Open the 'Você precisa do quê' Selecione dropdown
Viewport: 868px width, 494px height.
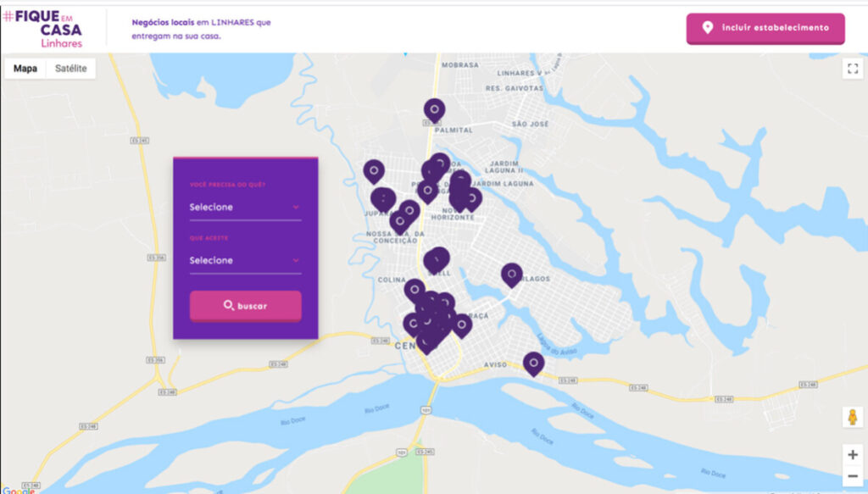(x=245, y=208)
